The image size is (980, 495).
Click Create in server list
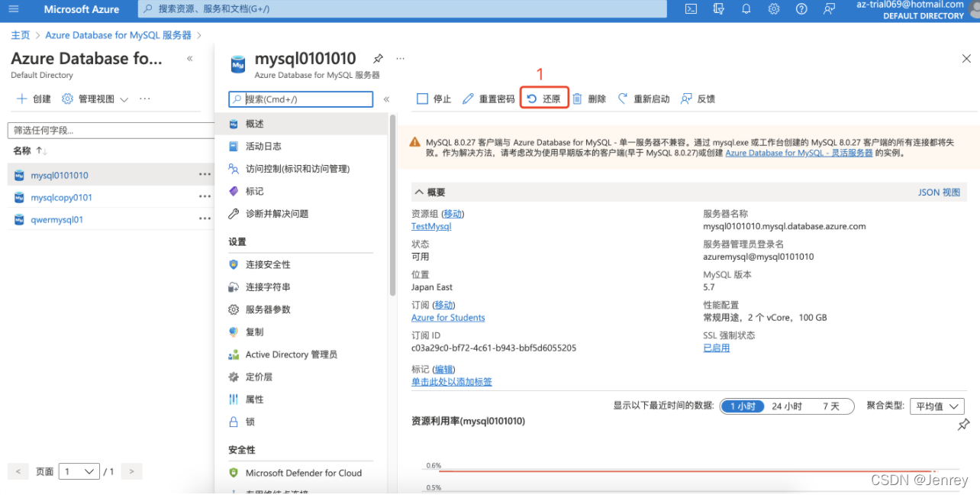[x=34, y=99]
